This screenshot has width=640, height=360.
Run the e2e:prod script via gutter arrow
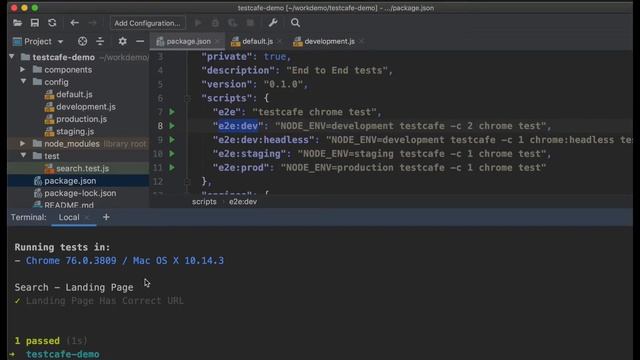(172, 167)
